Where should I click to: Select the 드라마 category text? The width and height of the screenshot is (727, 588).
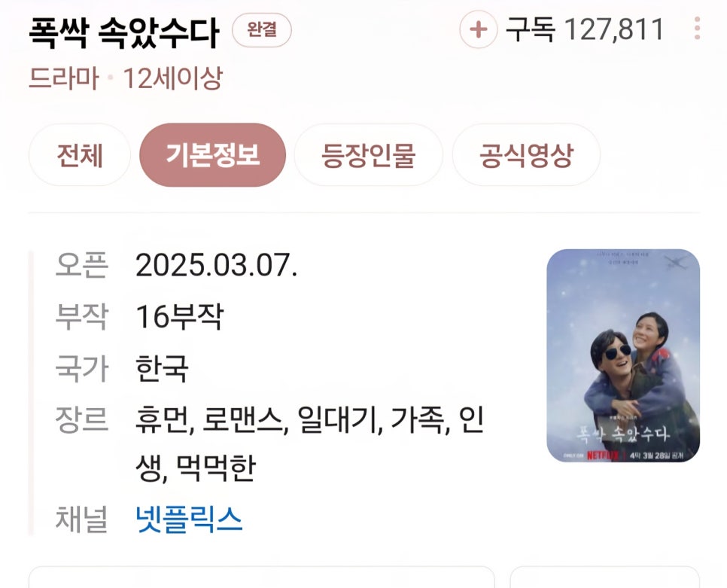(x=64, y=78)
